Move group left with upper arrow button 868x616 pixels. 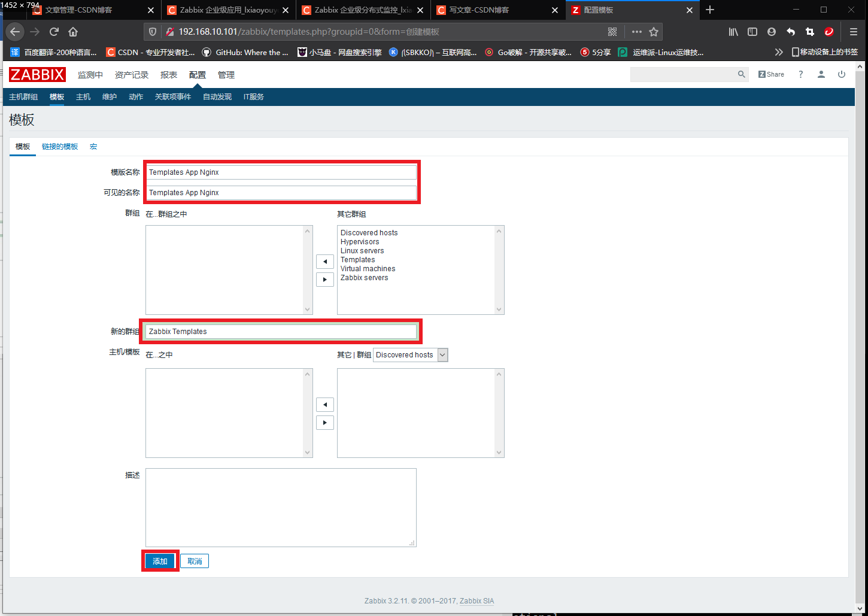(325, 262)
